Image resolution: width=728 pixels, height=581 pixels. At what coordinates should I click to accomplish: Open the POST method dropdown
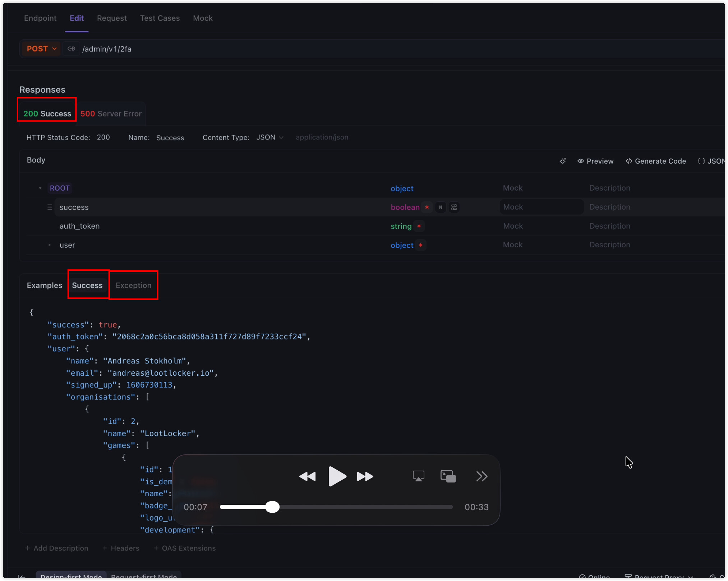pos(41,49)
